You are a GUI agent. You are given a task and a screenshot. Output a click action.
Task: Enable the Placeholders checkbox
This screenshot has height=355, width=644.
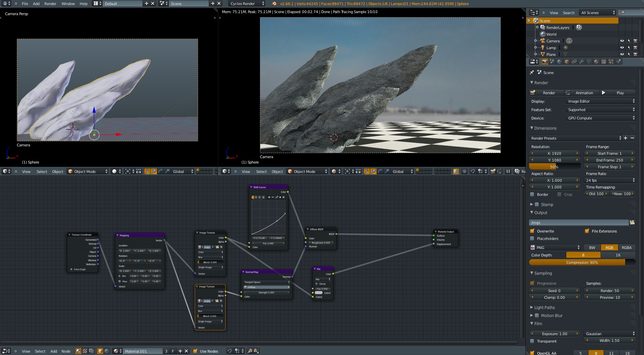(532, 238)
